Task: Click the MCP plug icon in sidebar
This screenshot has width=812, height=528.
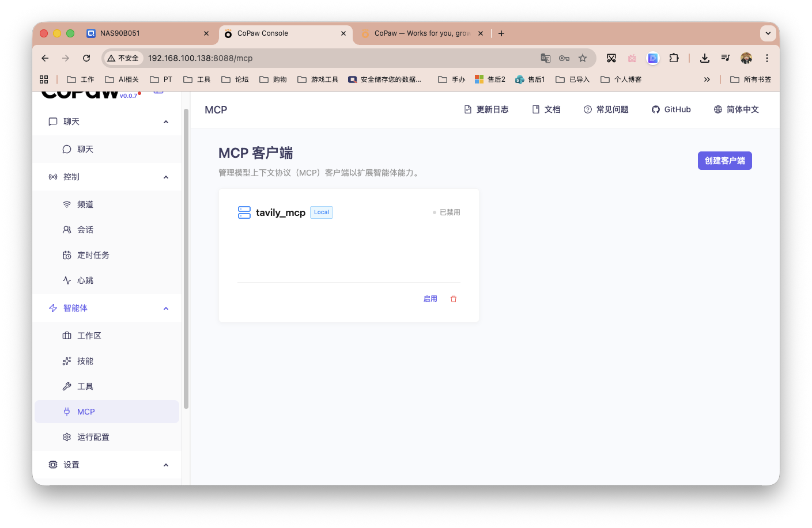Action: [66, 411]
